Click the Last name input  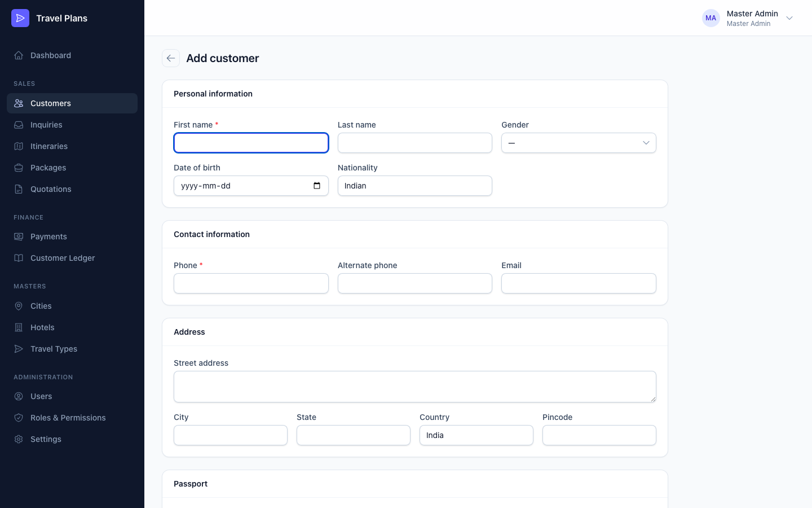[415, 143]
